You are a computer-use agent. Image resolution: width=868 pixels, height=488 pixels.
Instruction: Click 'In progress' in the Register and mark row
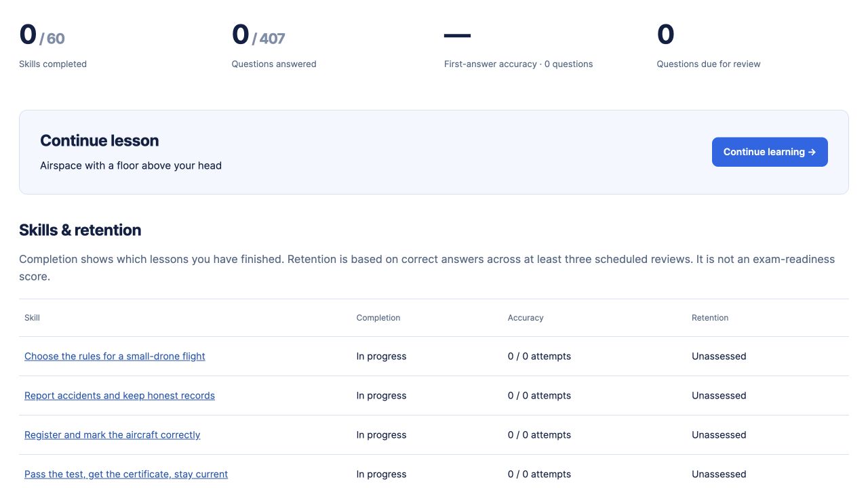pyautogui.click(x=382, y=435)
